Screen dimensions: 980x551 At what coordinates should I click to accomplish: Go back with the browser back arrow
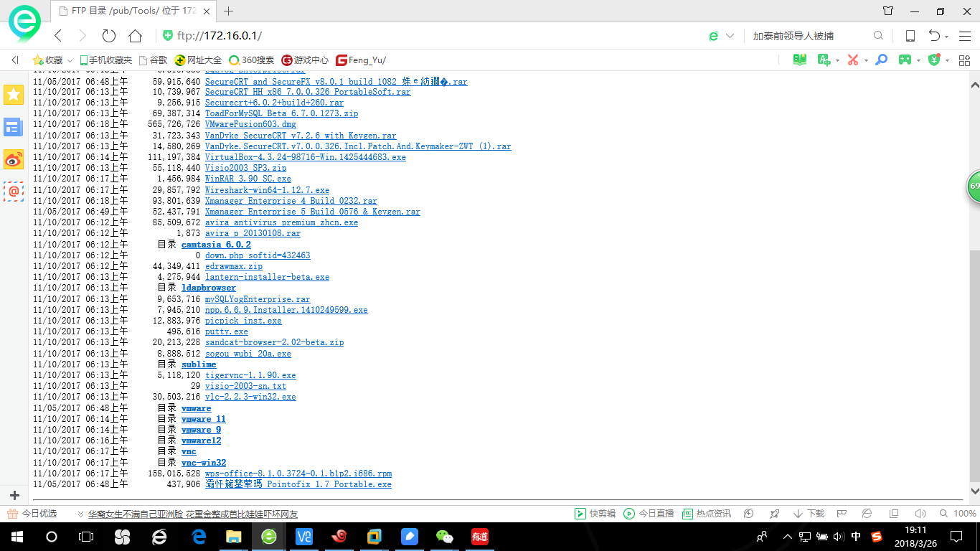pos(59,36)
